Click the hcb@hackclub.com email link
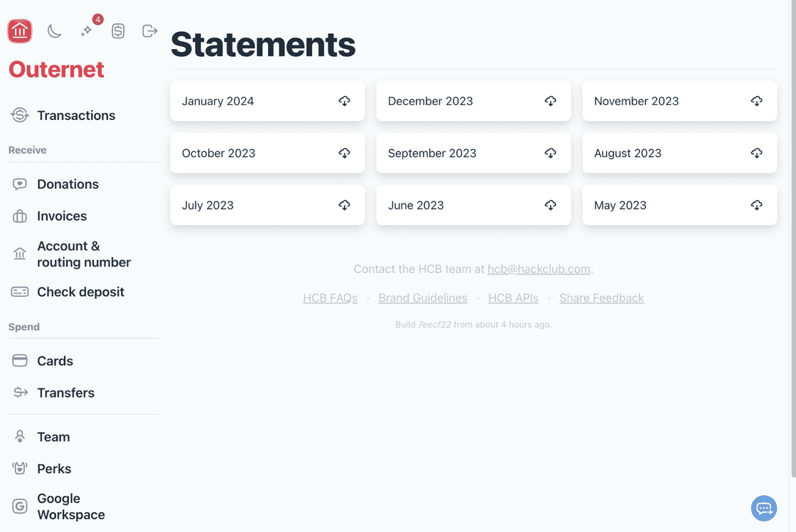 click(539, 269)
